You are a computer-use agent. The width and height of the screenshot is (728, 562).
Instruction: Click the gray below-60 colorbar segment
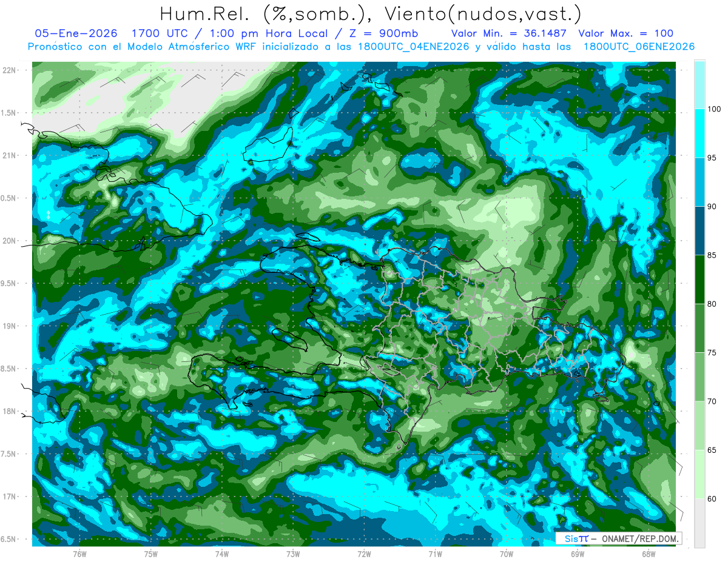pos(699,523)
